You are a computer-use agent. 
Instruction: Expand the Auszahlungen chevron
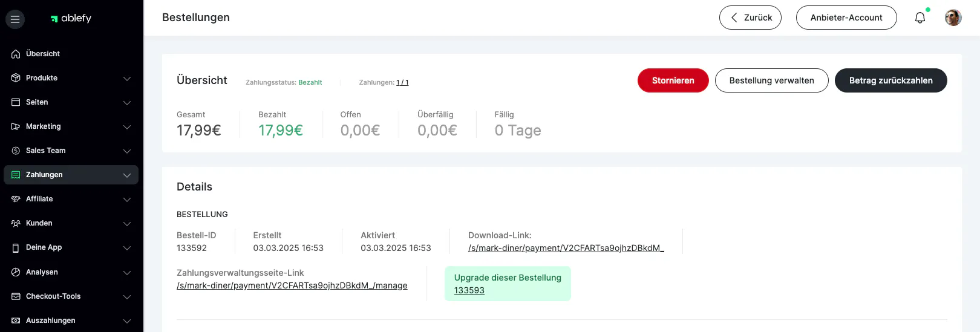[127, 321]
